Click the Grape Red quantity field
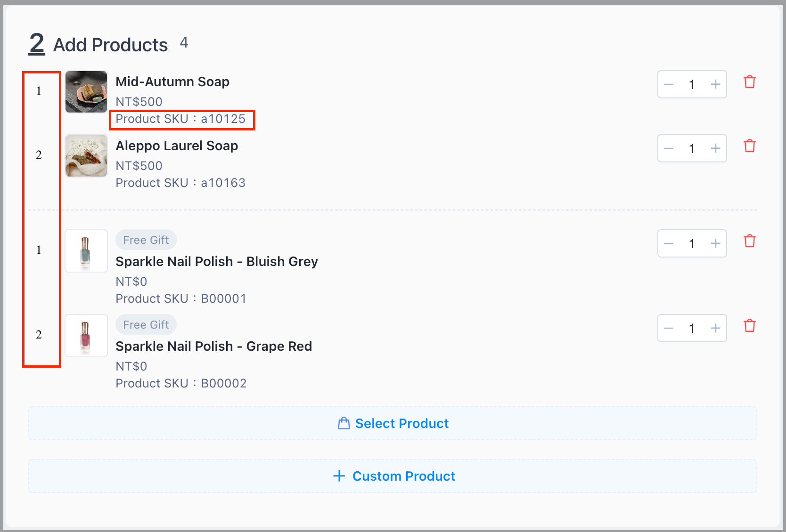 point(692,328)
